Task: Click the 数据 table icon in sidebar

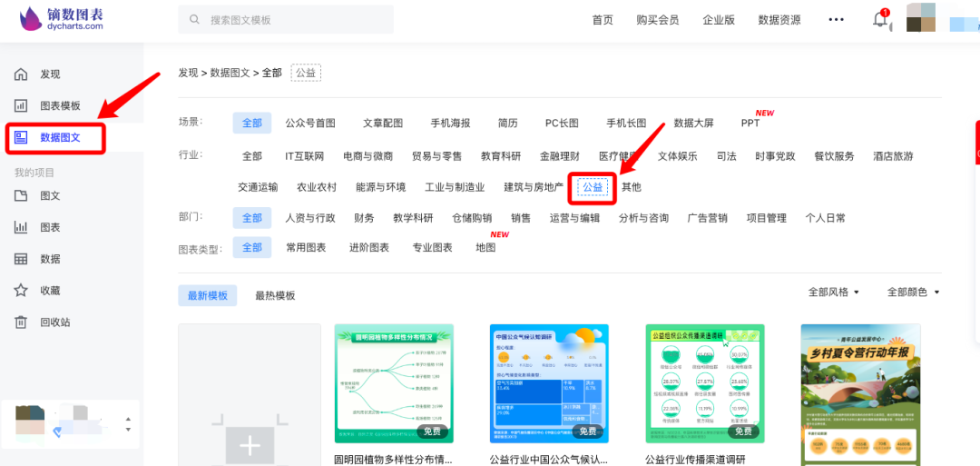Action: tap(22, 259)
